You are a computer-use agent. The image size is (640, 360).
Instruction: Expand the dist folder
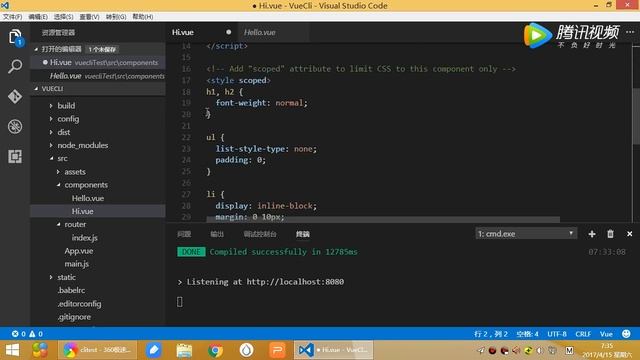click(x=63, y=132)
